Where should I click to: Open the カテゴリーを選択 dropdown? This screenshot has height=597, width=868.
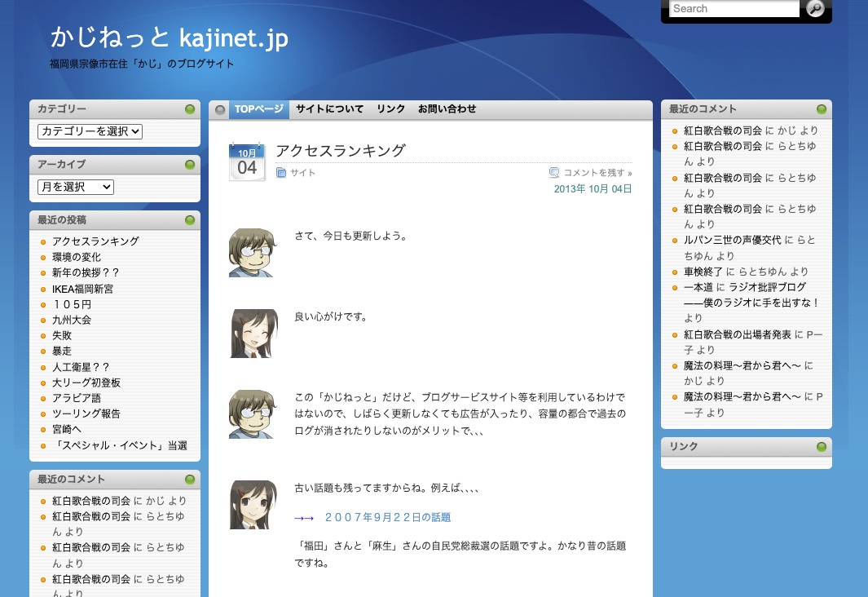click(90, 131)
